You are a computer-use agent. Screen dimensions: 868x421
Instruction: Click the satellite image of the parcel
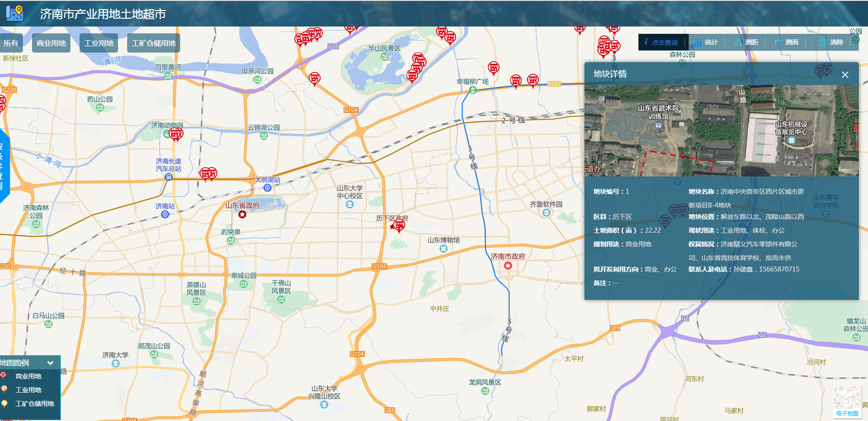721,131
